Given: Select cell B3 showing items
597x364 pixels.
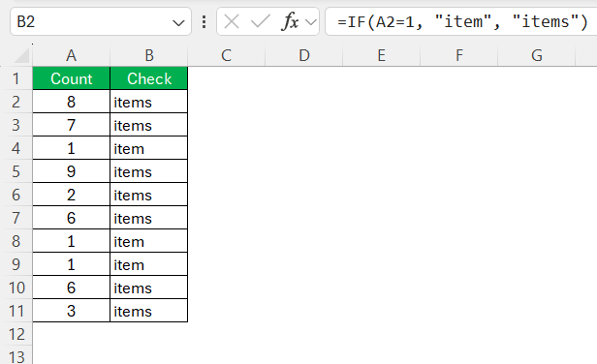Looking at the screenshot, I should coord(149,125).
